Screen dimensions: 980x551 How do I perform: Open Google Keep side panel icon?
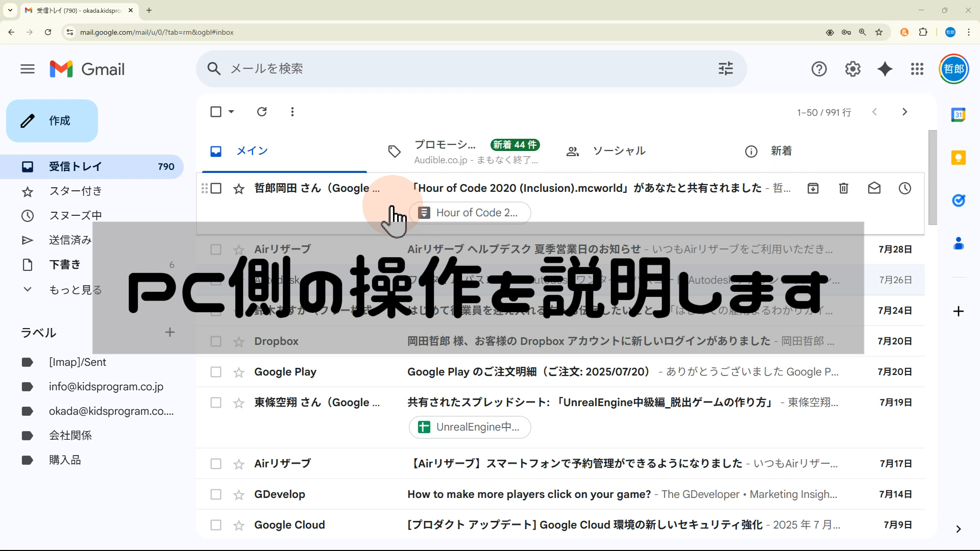coord(958,158)
